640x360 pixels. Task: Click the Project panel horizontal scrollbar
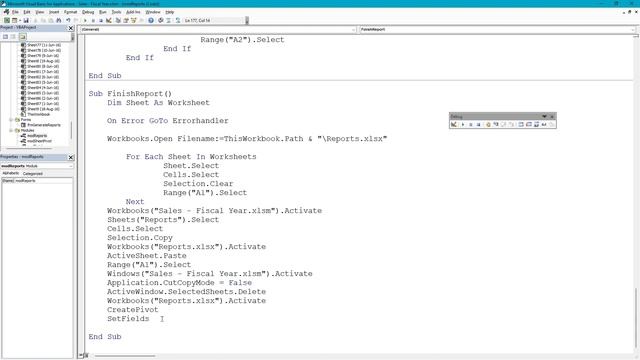pyautogui.click(x=29, y=149)
